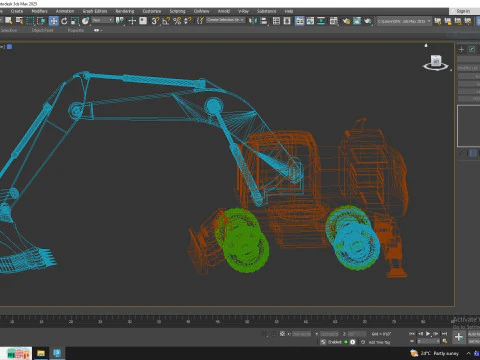Screen dimensions: 480x360
Task: Open Customize menu
Action: pyautogui.click(x=152, y=11)
